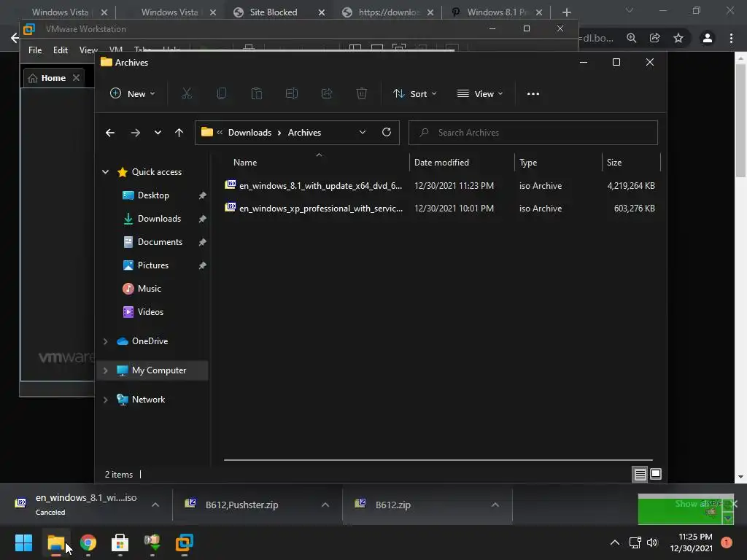The image size is (747, 560).
Task: Go forward with the Explorer forward arrow
Action: 135,133
